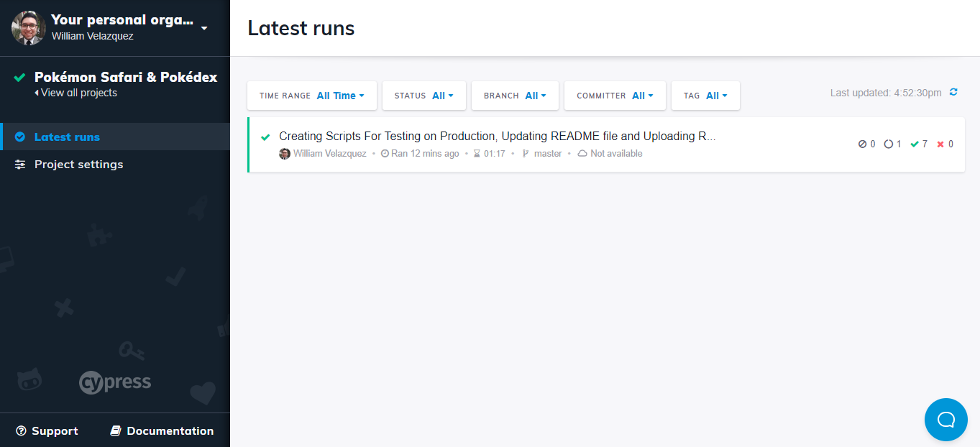
Task: Expand the organization switcher caret
Action: 204,28
